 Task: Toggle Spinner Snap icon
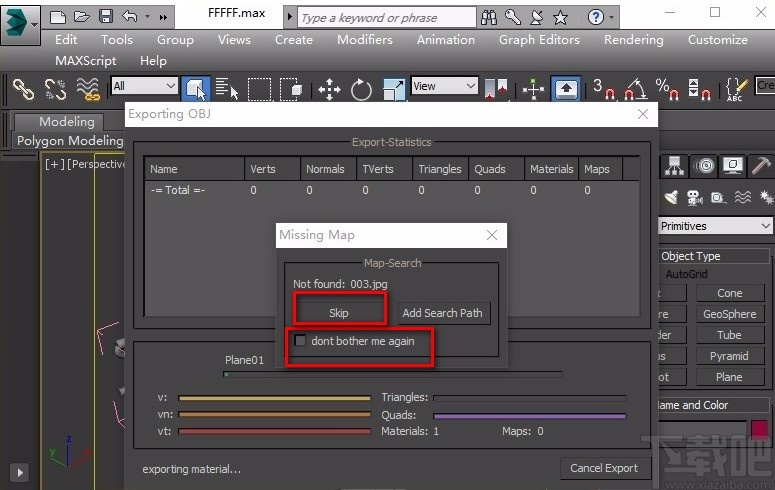699,89
